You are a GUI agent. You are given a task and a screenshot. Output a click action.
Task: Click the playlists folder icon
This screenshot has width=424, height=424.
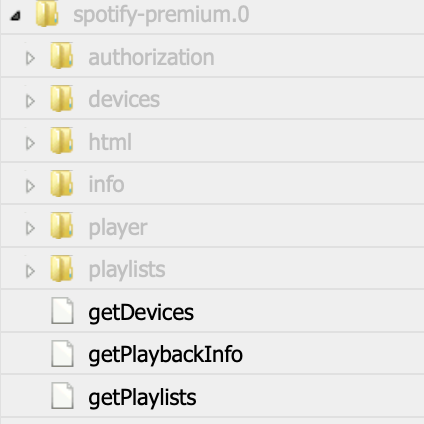(x=62, y=268)
